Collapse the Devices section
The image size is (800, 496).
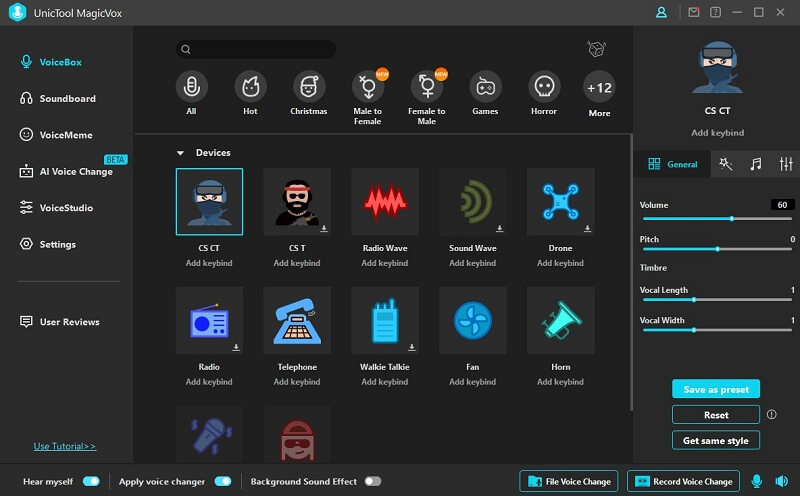pos(181,153)
